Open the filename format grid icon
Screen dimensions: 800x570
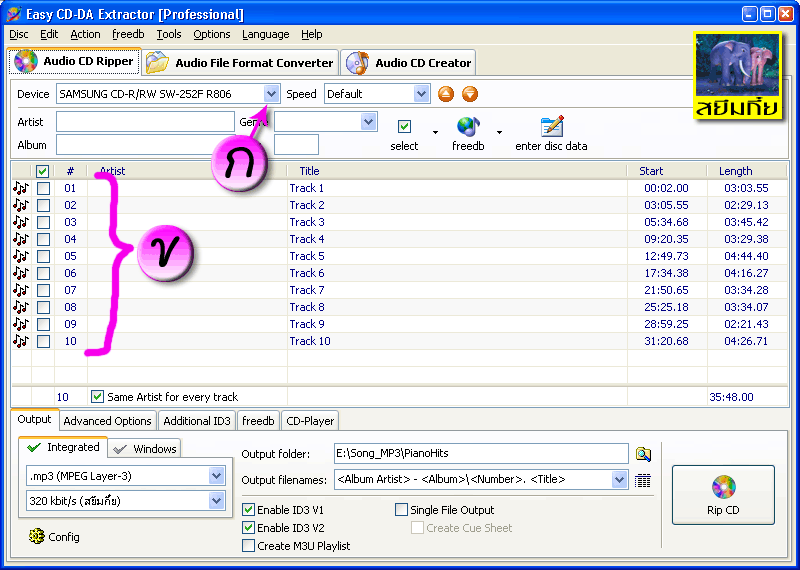click(x=643, y=480)
